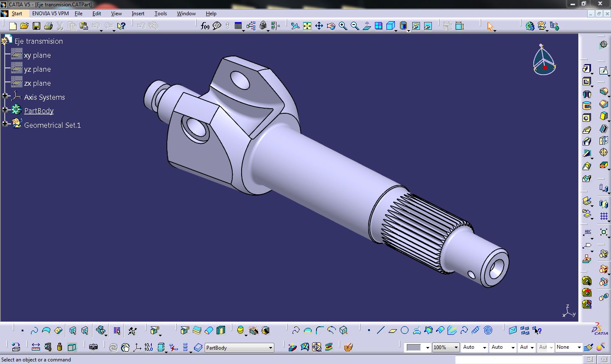Image resolution: width=611 pixels, height=364 pixels.
Task: Activate Fly mode airplane icon
Action: [x=295, y=26]
